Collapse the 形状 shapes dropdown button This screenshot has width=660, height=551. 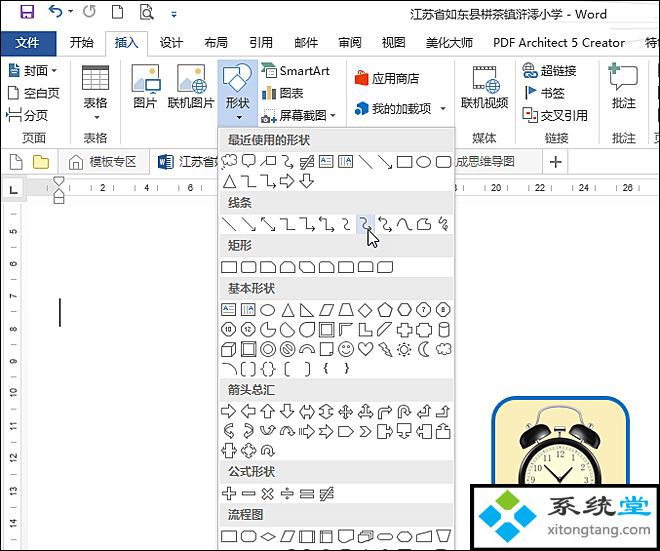click(237, 93)
